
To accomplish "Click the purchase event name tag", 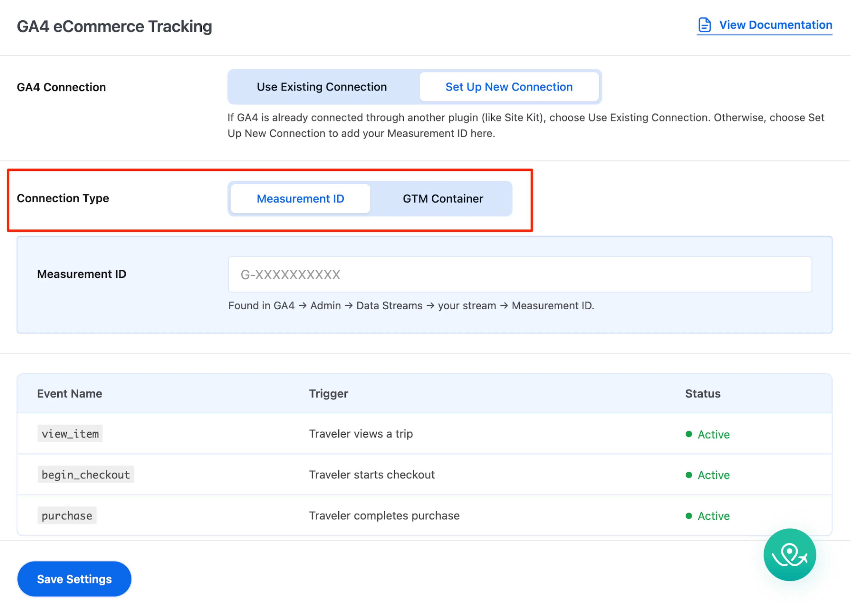I will point(67,516).
